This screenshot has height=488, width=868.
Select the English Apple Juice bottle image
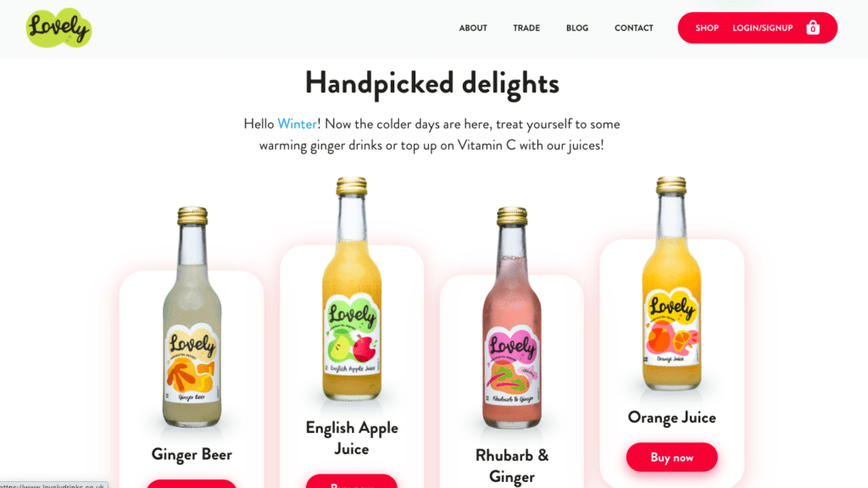click(x=352, y=288)
